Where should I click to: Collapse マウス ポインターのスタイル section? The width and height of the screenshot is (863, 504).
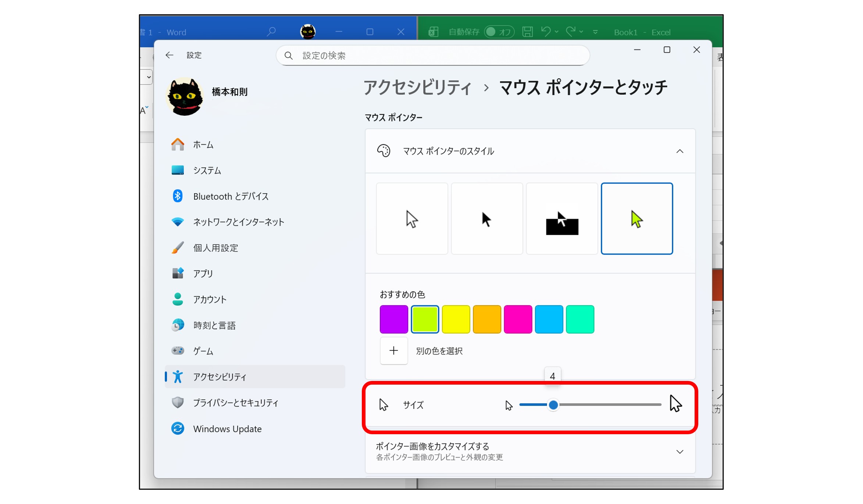tap(680, 151)
